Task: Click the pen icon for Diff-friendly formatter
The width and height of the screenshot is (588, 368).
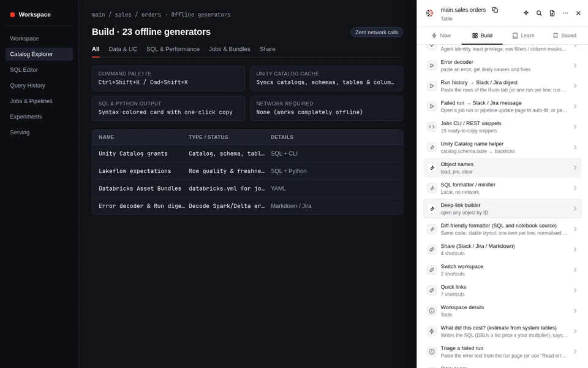Action: (432, 229)
